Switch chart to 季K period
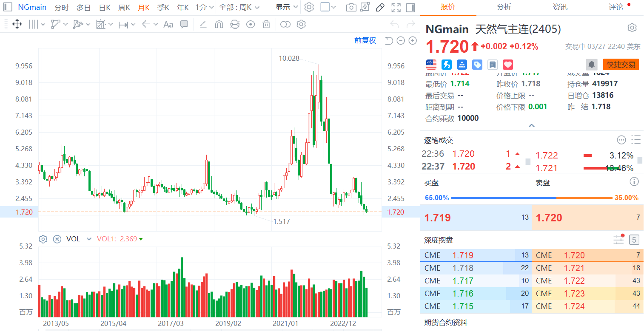644x331 pixels. pyautogui.click(x=163, y=7)
